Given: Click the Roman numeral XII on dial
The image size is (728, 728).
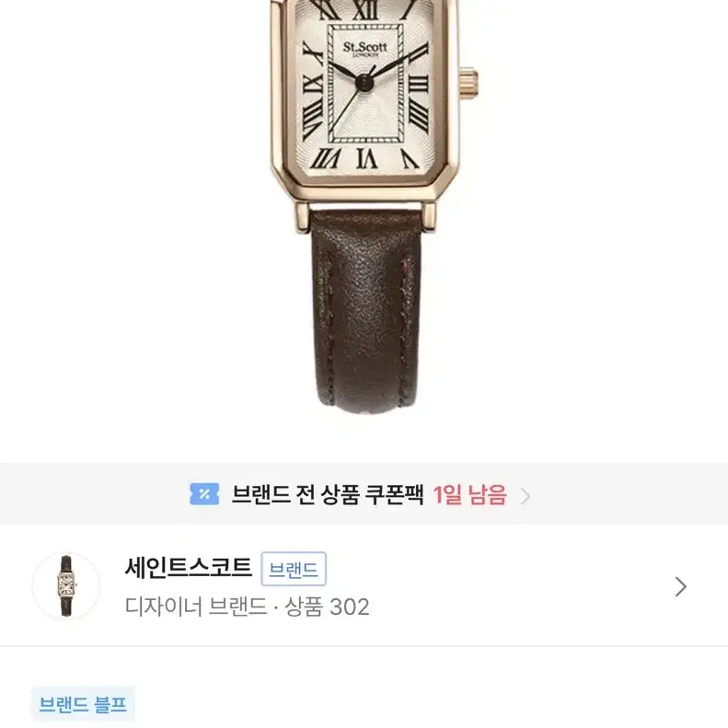Looking at the screenshot, I should (365, 9).
